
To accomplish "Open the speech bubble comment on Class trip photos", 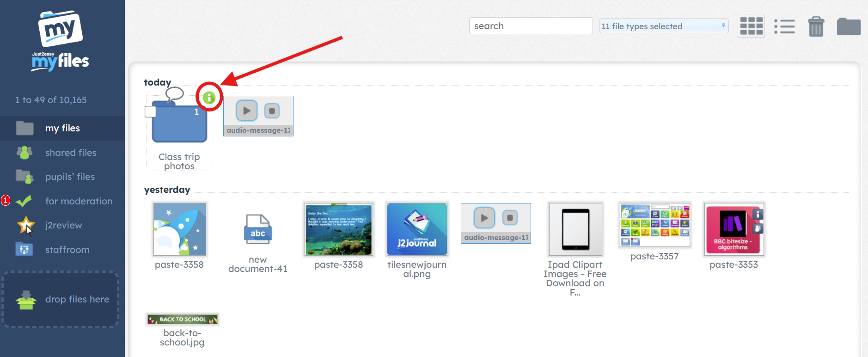I will tap(175, 94).
